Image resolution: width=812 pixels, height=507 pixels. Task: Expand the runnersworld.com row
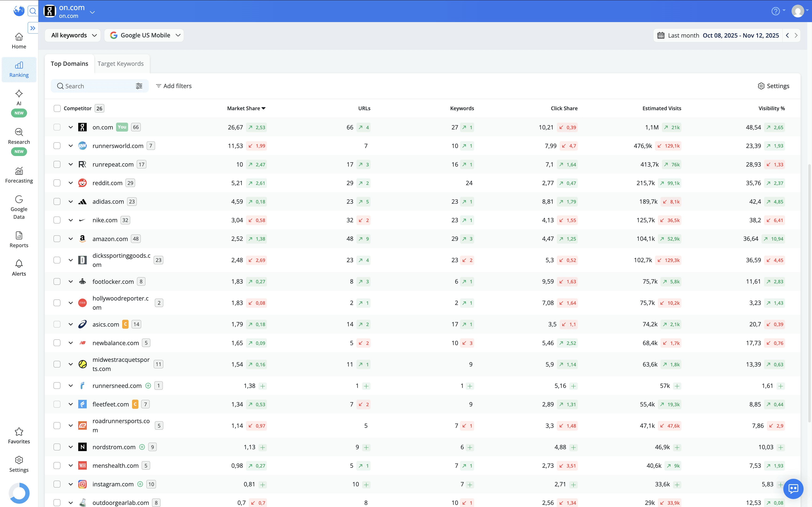pos(70,146)
